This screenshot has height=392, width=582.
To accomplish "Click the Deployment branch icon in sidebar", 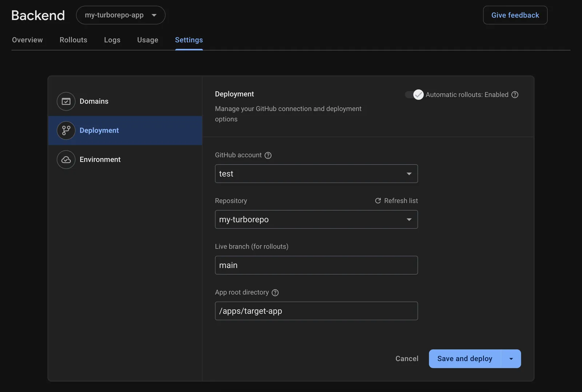I will (66, 130).
